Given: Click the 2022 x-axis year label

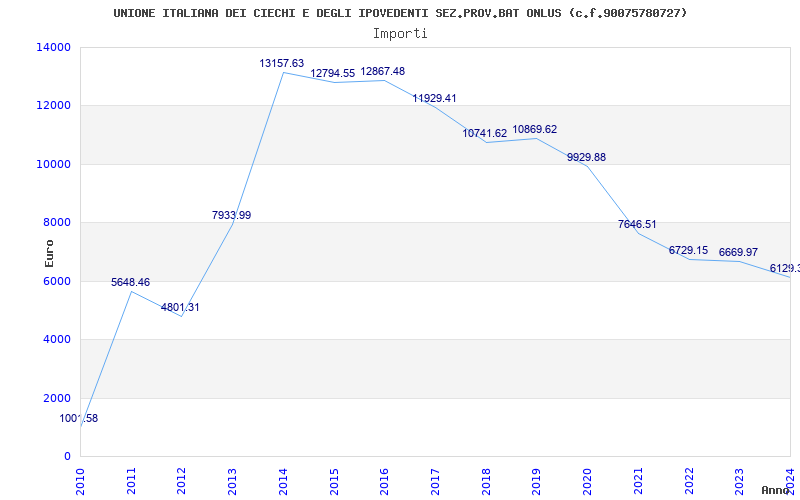Looking at the screenshot, I should tap(689, 481).
